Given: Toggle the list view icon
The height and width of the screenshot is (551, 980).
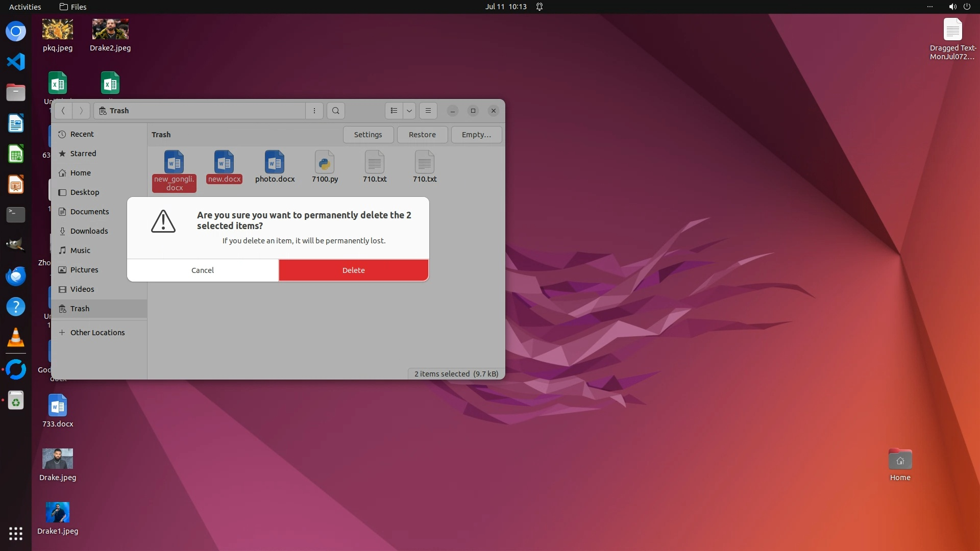Looking at the screenshot, I should click(x=394, y=111).
